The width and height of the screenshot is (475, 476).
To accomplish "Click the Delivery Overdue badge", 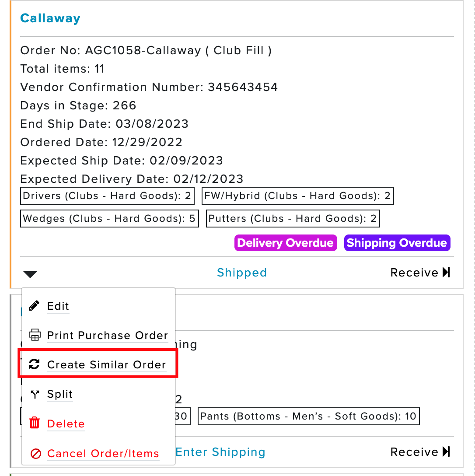I will click(286, 243).
